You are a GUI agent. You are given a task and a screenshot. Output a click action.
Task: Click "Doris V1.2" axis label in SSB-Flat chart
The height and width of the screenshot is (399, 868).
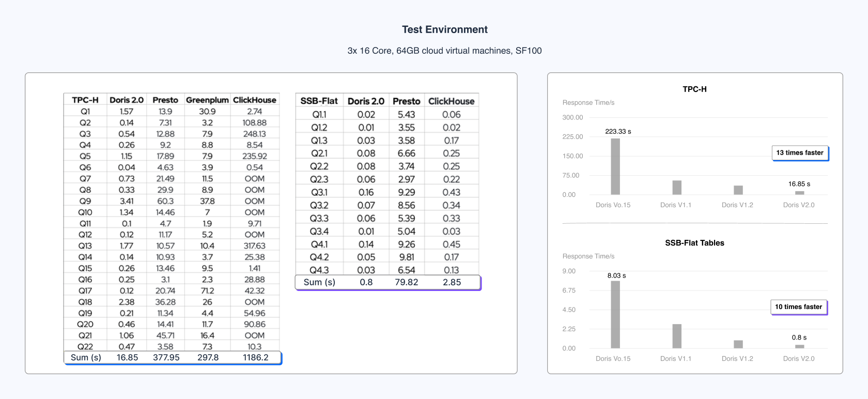click(737, 359)
